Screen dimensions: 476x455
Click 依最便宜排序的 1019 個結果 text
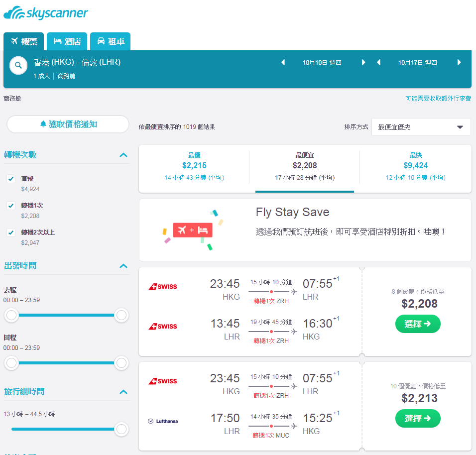(177, 127)
